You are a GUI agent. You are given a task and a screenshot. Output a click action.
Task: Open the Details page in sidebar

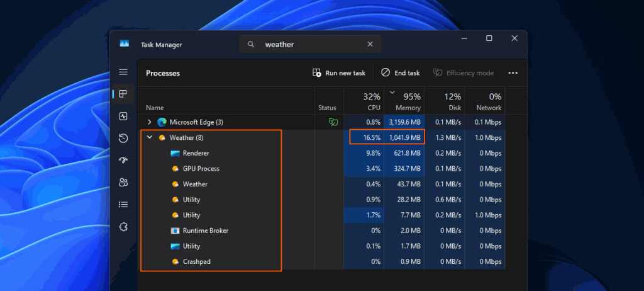(123, 205)
